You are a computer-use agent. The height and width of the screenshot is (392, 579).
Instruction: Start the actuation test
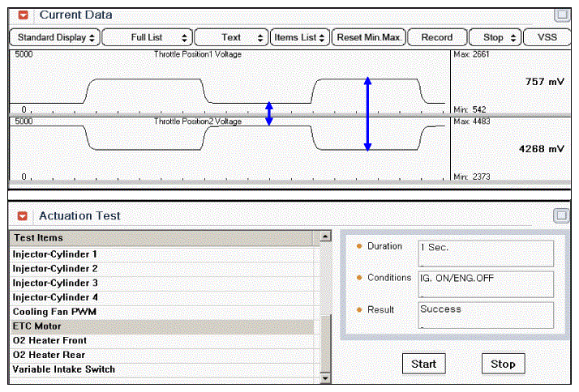[424, 364]
